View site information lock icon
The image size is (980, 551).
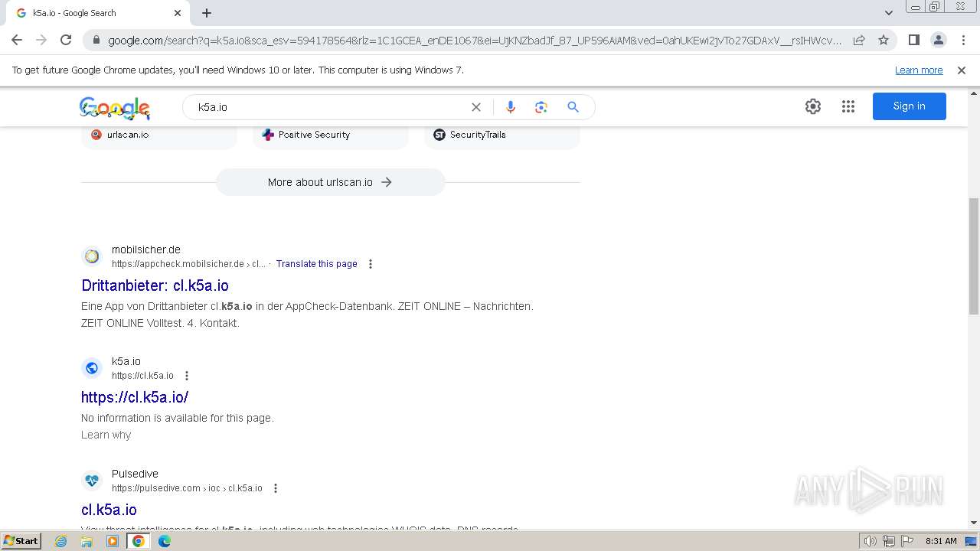tap(96, 41)
